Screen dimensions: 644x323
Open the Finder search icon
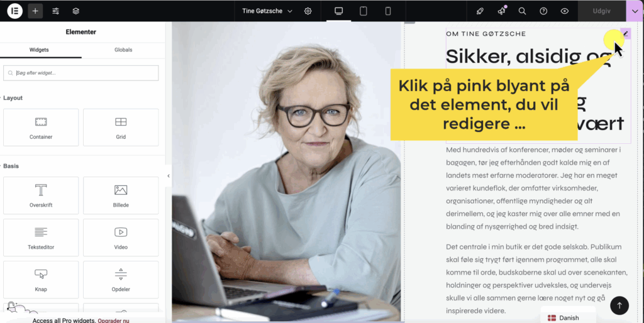pyautogui.click(x=522, y=11)
